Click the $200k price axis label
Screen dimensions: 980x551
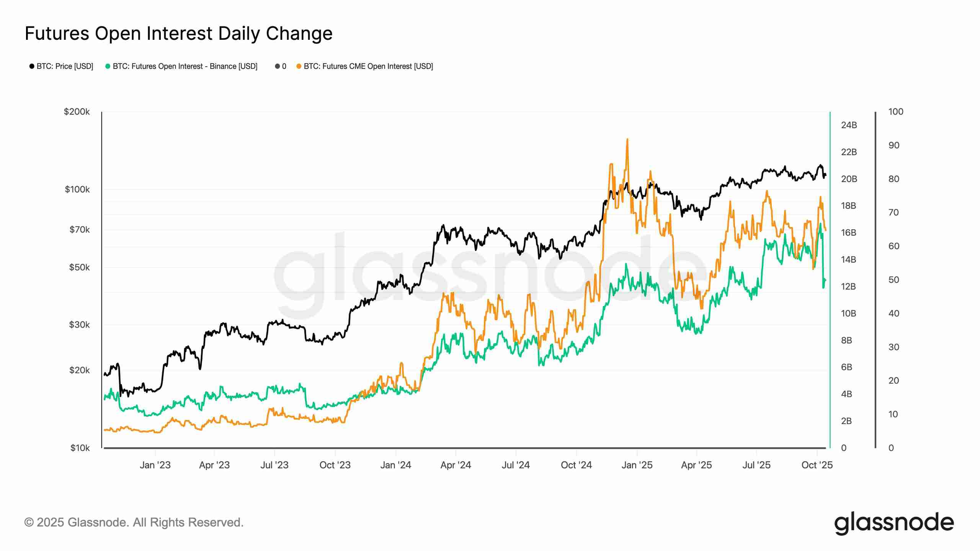(77, 112)
